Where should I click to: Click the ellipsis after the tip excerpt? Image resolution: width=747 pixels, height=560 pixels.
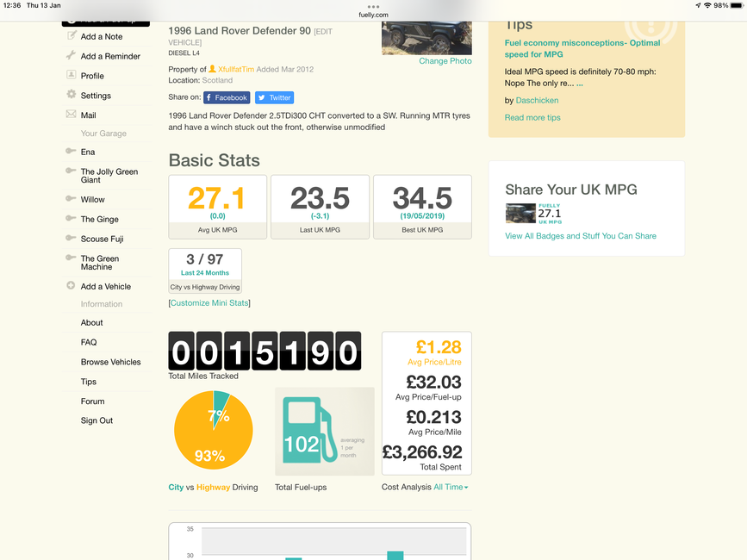(x=580, y=84)
